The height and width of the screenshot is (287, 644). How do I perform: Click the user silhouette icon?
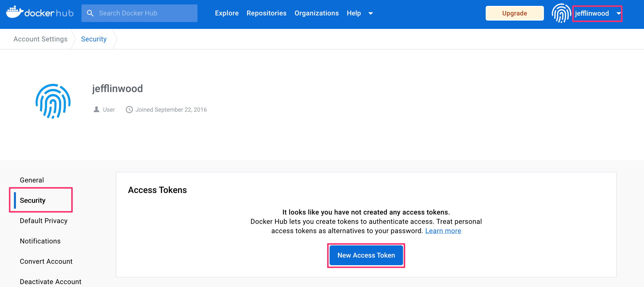96,109
